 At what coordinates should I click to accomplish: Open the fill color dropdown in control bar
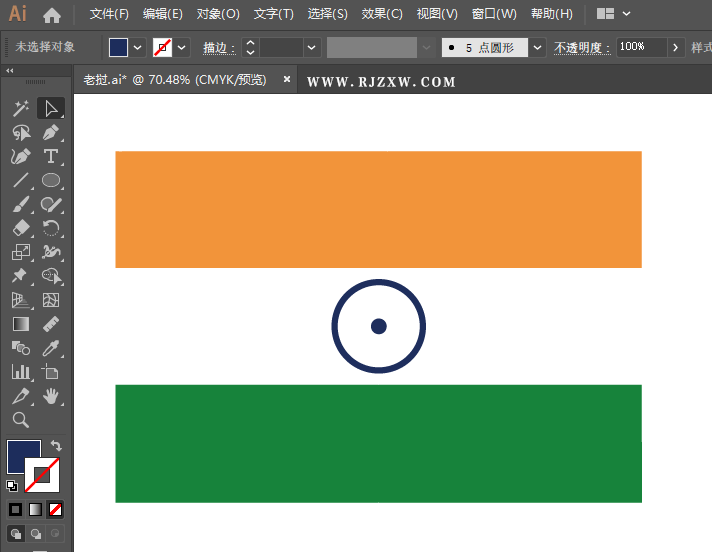[x=137, y=47]
